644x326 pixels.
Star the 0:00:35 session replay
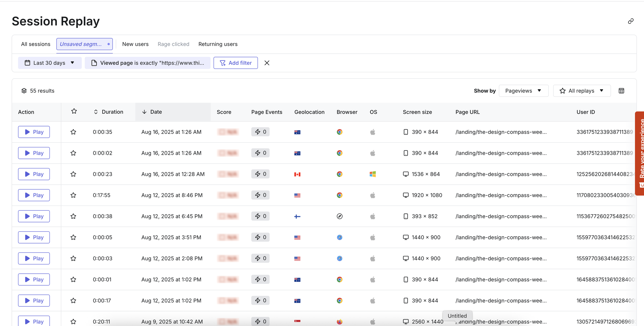73,132
